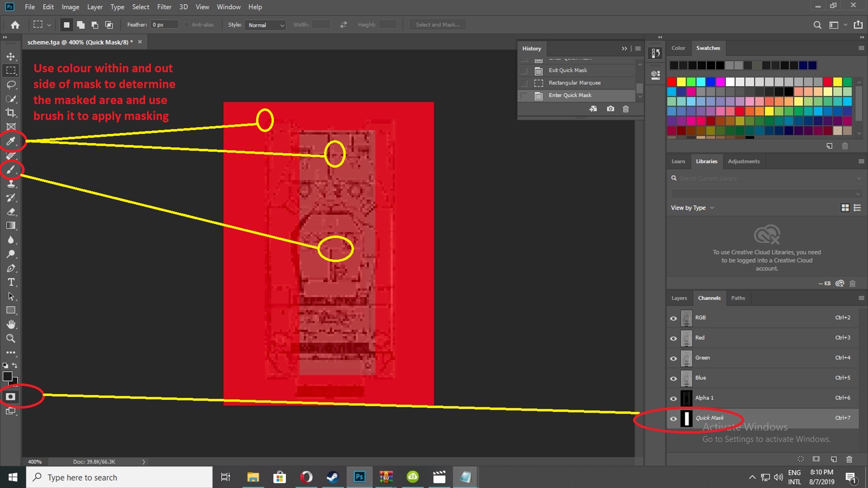Select the Path Selection tool
Screen dimensions: 868x488
pyautogui.click(x=11, y=296)
